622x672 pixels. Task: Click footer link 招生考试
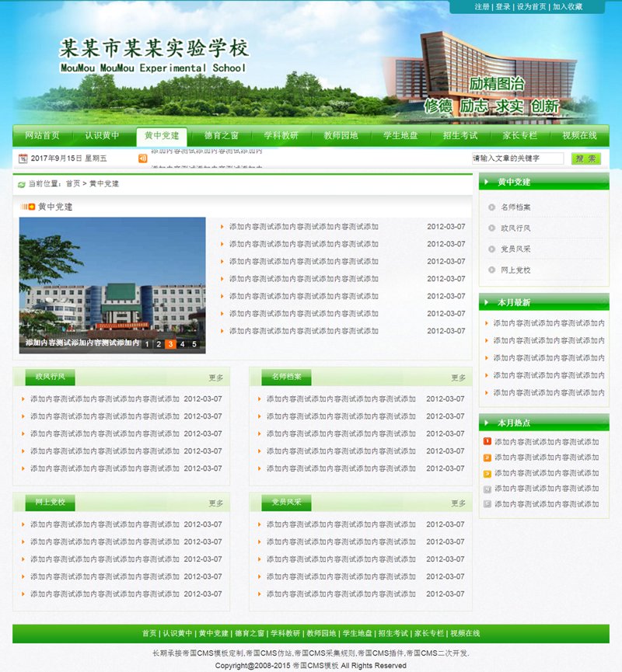pos(393,633)
